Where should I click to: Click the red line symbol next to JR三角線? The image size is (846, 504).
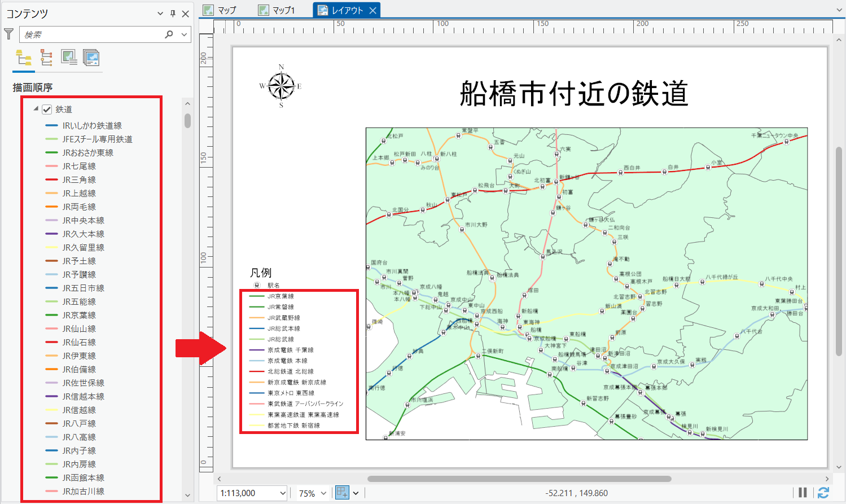pyautogui.click(x=52, y=179)
